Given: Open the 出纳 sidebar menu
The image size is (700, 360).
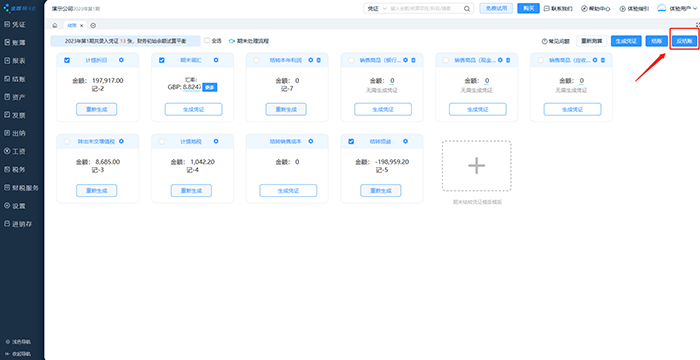Looking at the screenshot, I should point(15,133).
